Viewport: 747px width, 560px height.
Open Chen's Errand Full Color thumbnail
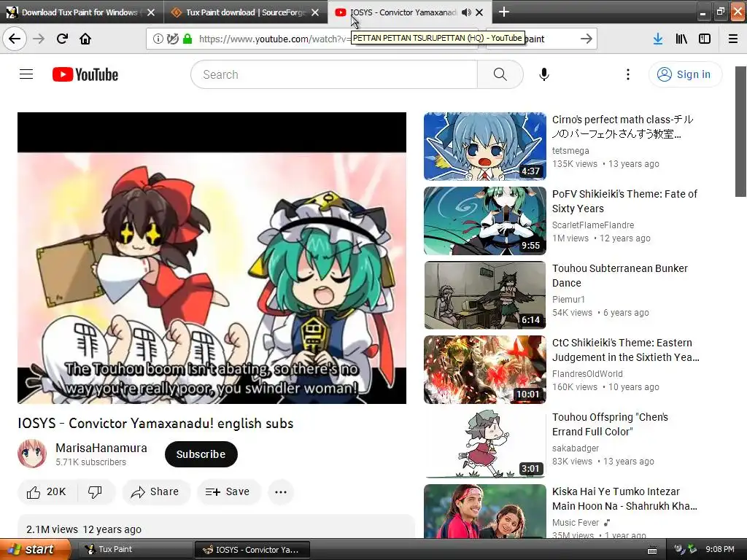[x=485, y=444]
